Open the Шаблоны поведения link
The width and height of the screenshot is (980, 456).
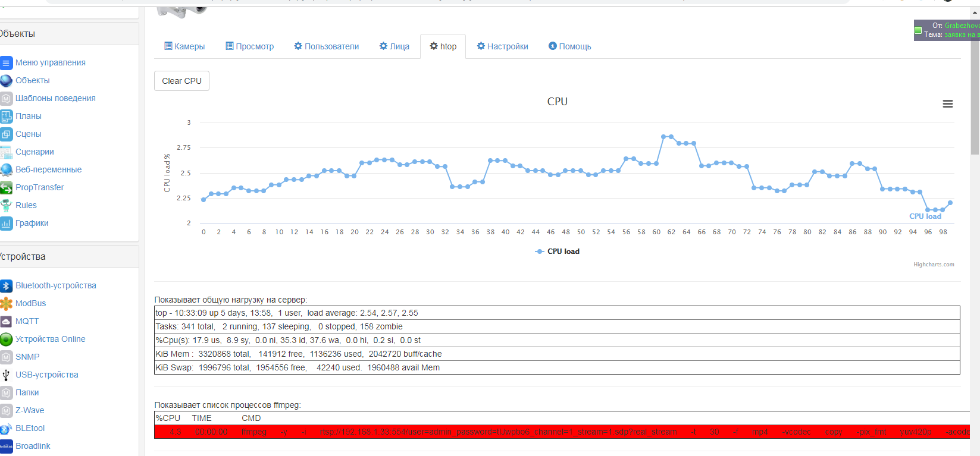(x=55, y=98)
